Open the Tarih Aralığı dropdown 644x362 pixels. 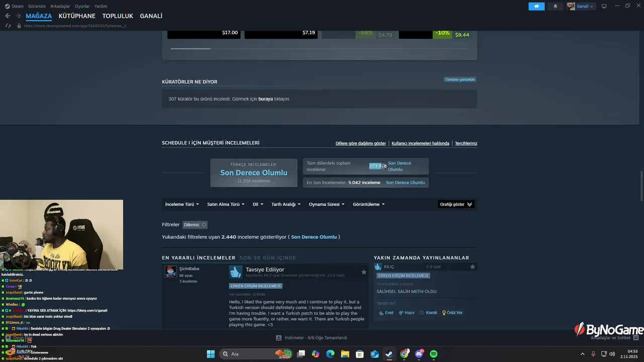[286, 204]
